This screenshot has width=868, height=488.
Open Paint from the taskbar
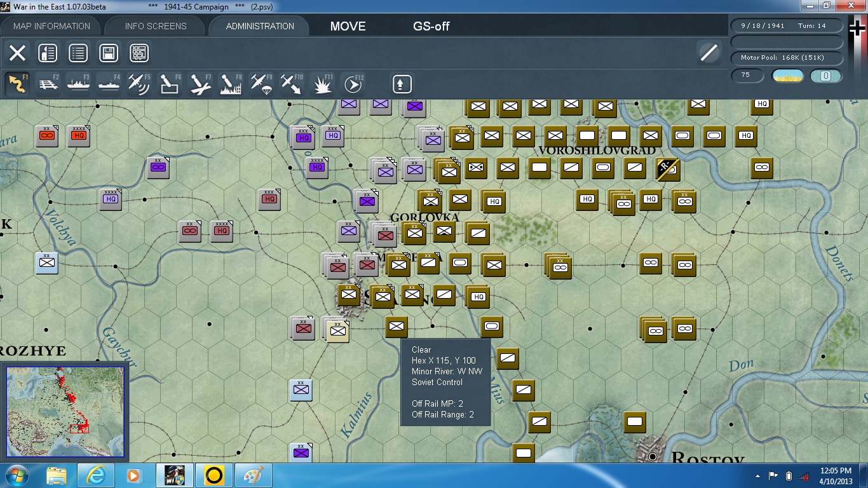(253, 475)
